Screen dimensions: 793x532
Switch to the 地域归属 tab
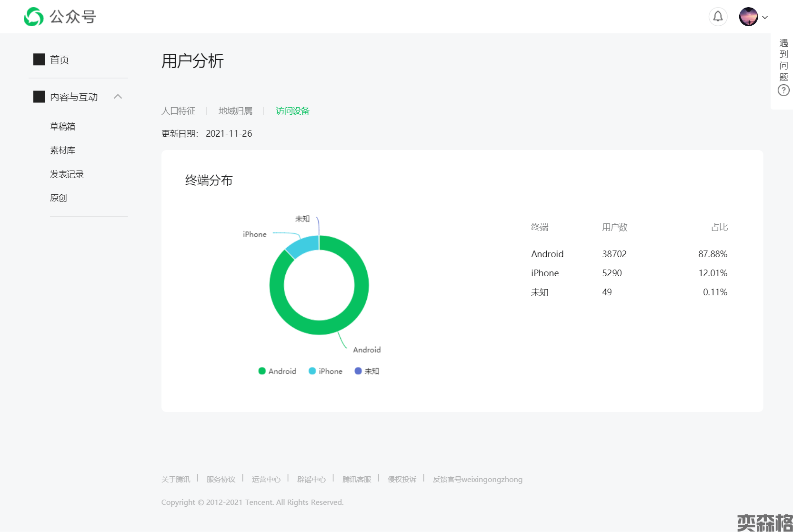click(x=235, y=111)
